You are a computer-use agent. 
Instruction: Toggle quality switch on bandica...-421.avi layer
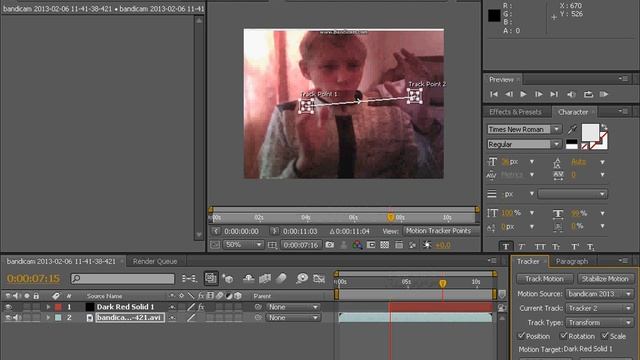[x=191, y=318]
